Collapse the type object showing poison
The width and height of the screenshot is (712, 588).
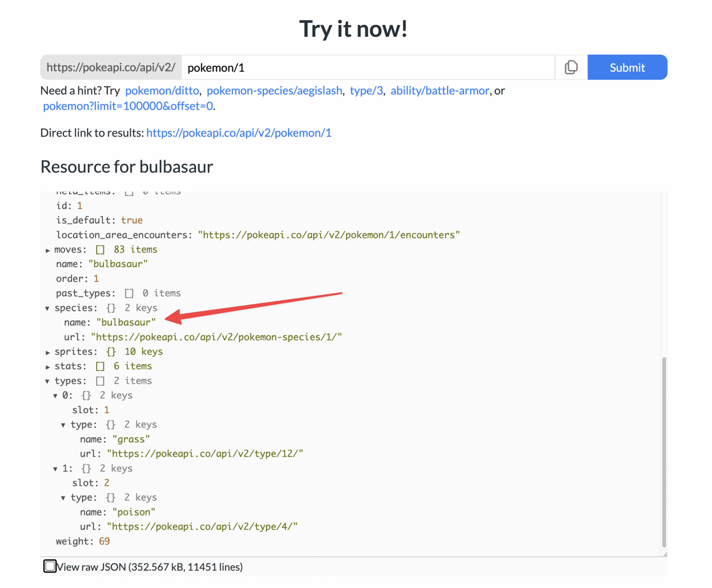(63, 497)
